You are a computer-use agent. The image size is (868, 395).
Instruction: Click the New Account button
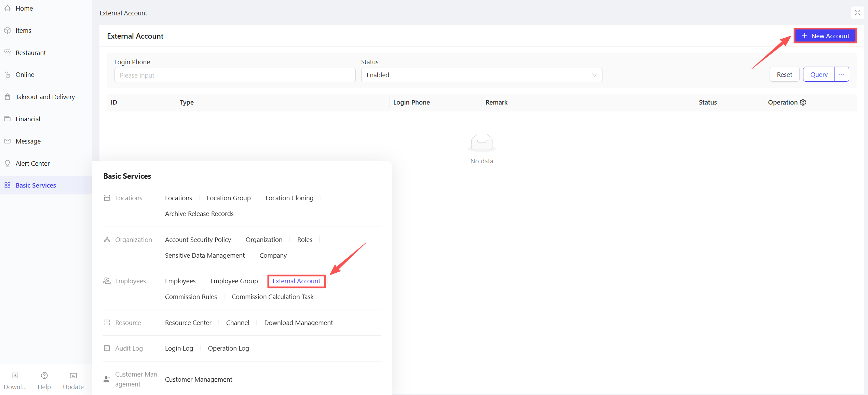coord(825,36)
